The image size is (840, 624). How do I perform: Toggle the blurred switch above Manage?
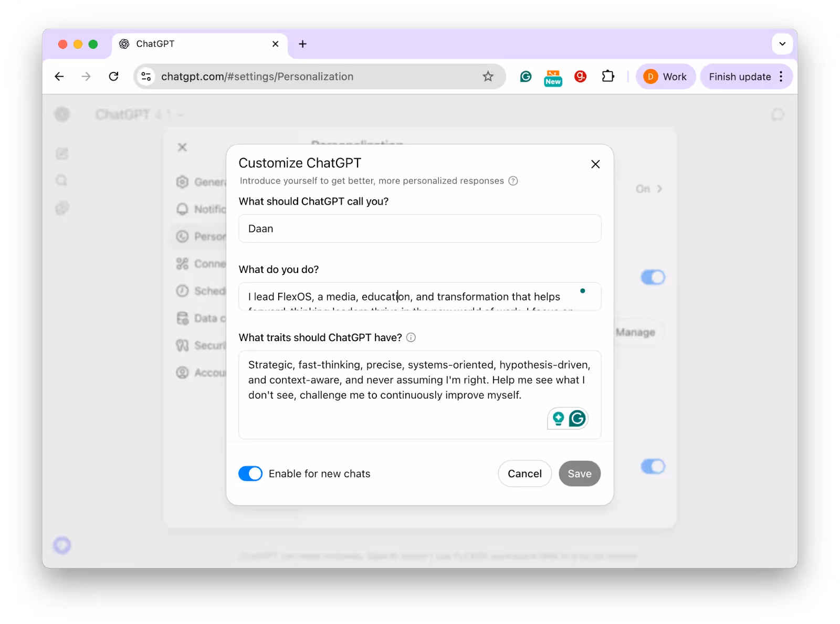653,277
